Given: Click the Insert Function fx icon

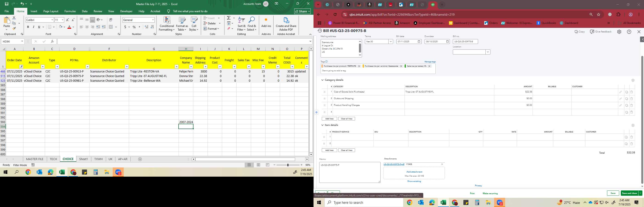Looking at the screenshot, I should click(x=52, y=41).
